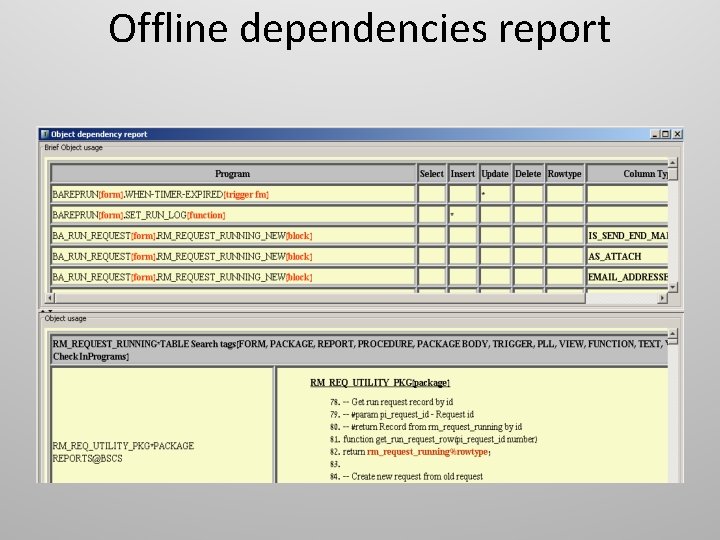Viewport: 720px width, 540px height.
Task: Click scroll up arrow in Object usage panel
Action: pos(673,334)
